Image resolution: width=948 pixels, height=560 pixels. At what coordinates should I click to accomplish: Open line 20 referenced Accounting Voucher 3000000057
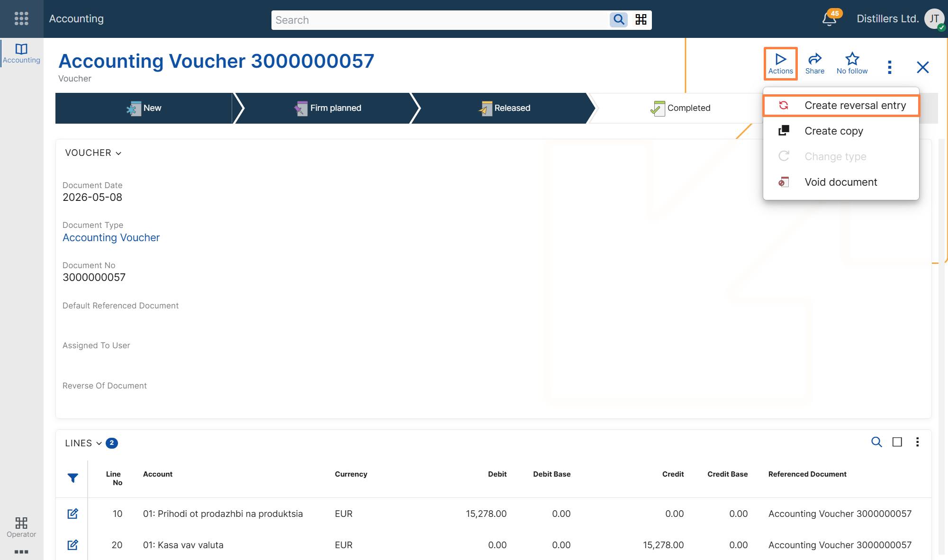tap(840, 545)
